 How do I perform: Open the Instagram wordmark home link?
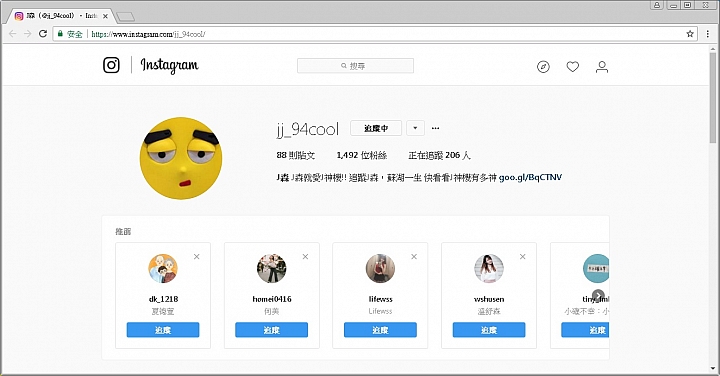[x=169, y=66]
